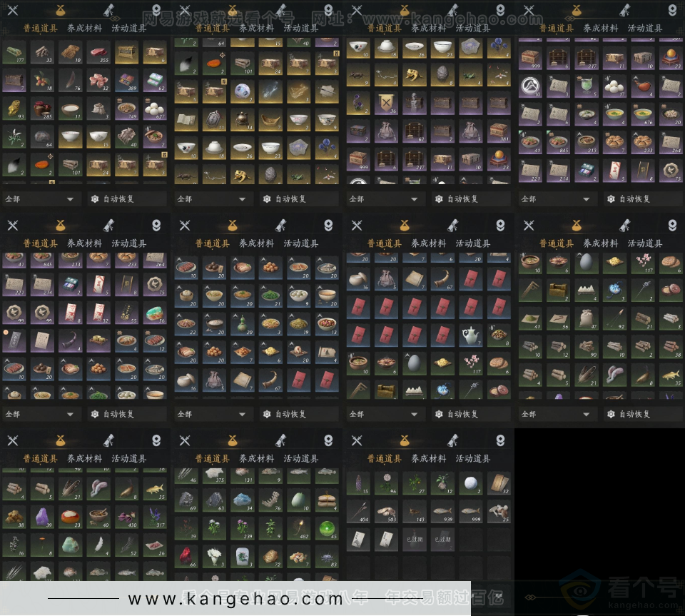Expand 全部 dropdown in second middle-row panel
The height and width of the screenshot is (616, 685).
click(213, 414)
